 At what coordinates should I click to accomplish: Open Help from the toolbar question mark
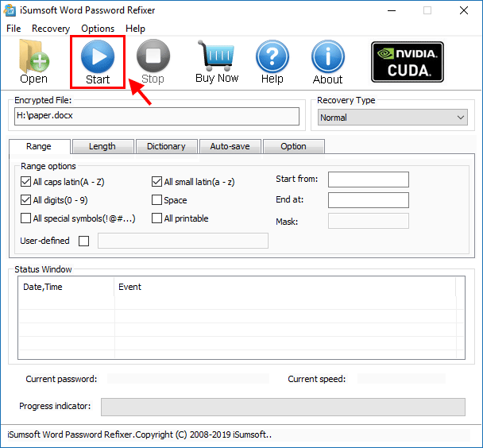272,62
